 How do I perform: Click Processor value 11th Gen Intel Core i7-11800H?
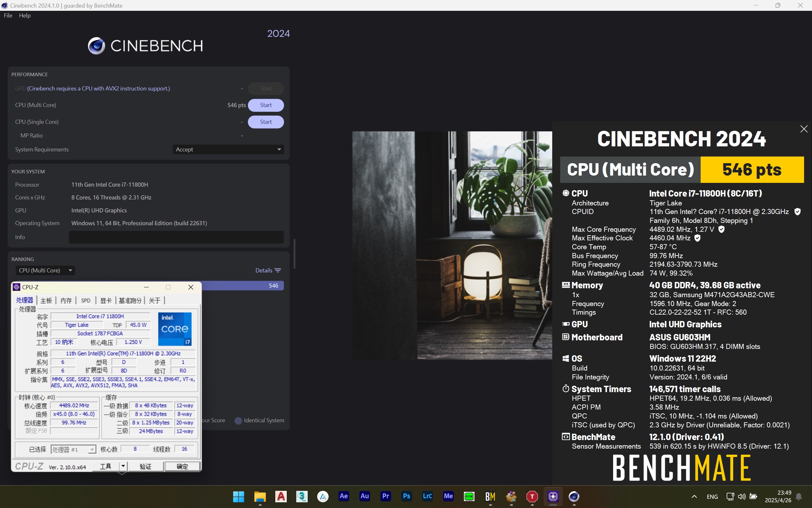110,185
